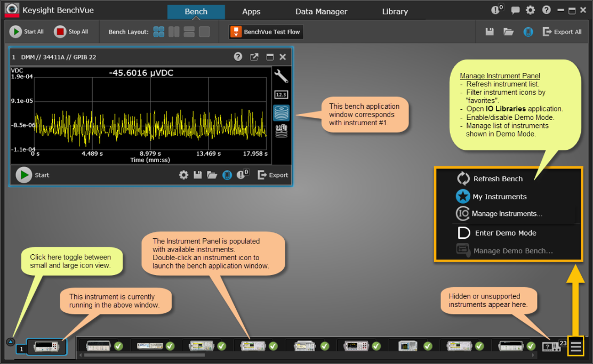This screenshot has width=593, height=364.
Task: Open Manage Instruments... menu entry
Action: pyautogui.click(x=499, y=214)
